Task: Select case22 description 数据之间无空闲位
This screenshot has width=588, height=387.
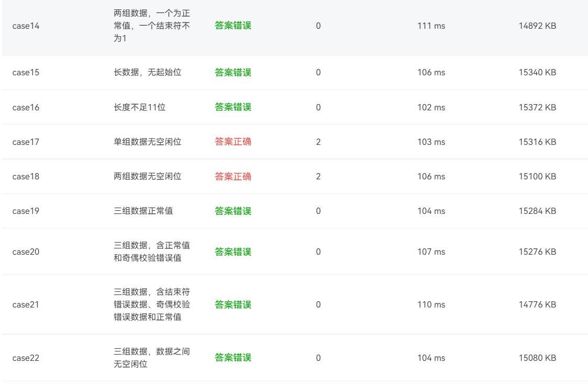Action: pyautogui.click(x=151, y=358)
